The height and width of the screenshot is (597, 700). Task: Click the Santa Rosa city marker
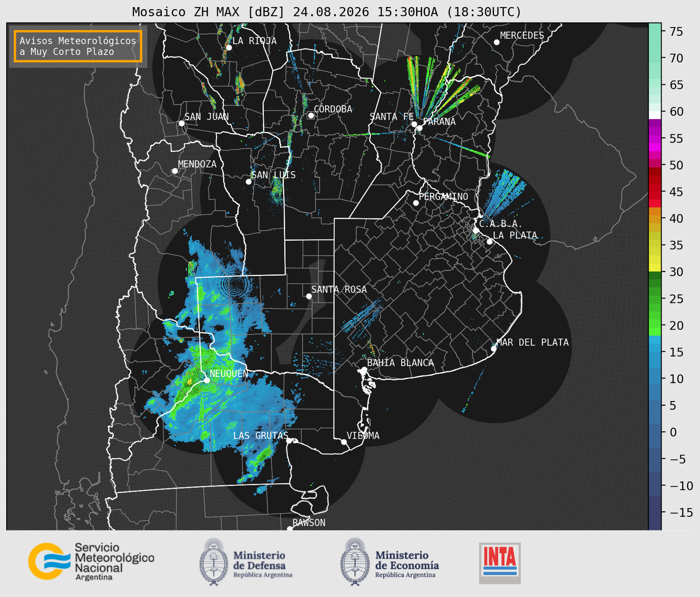coord(309,296)
